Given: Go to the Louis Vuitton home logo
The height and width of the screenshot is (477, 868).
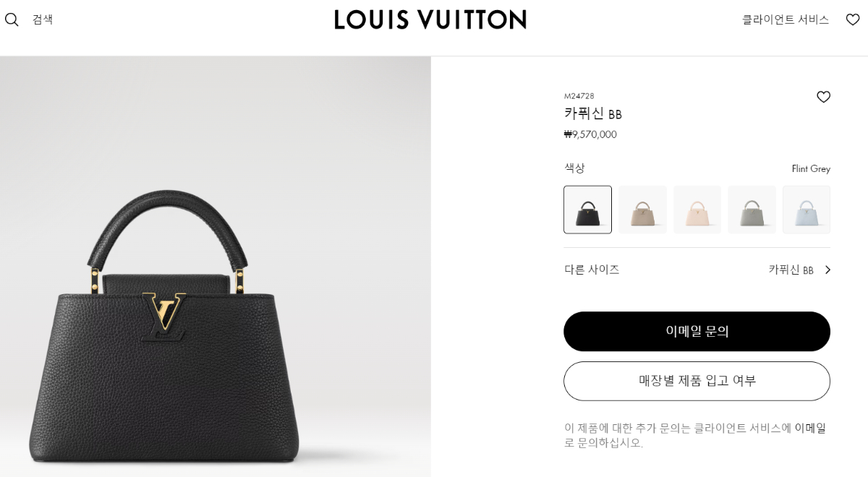Looking at the screenshot, I should (430, 20).
